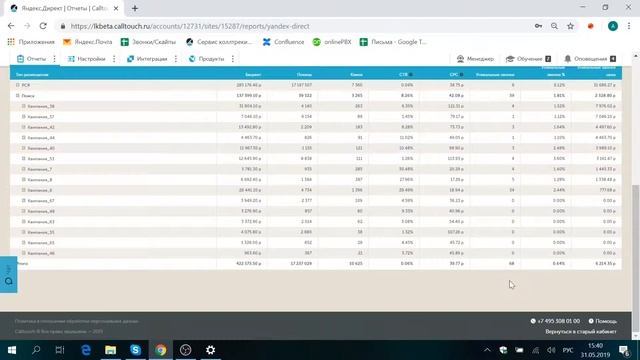
Task: Open a new browser tab with plus button
Action: click(135, 8)
